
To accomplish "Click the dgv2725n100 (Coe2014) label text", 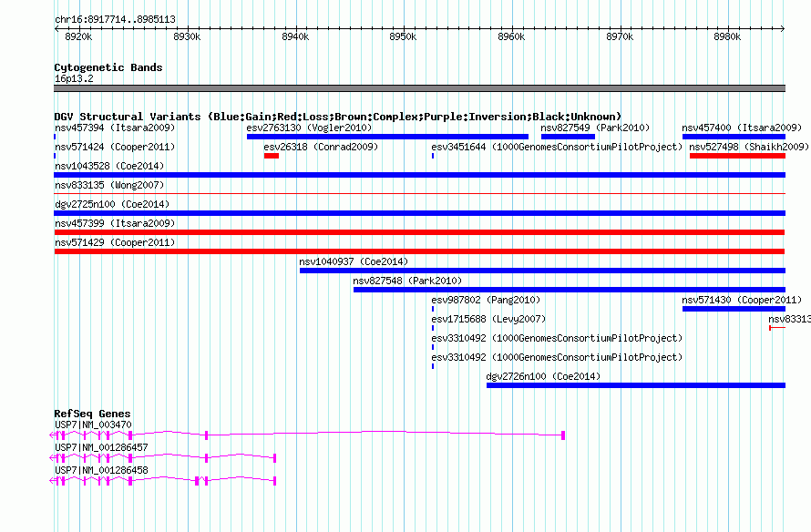I will (112, 204).
